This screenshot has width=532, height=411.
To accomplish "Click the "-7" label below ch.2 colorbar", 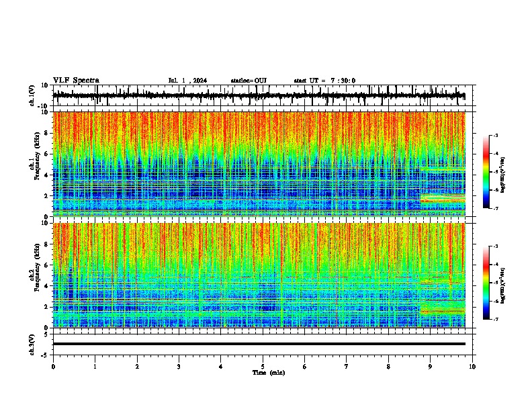I will 496,319.
